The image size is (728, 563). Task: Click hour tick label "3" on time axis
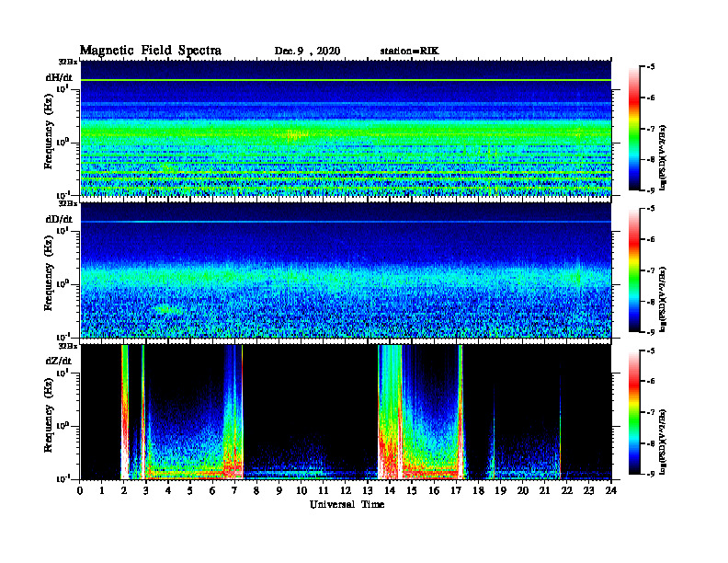point(146,491)
